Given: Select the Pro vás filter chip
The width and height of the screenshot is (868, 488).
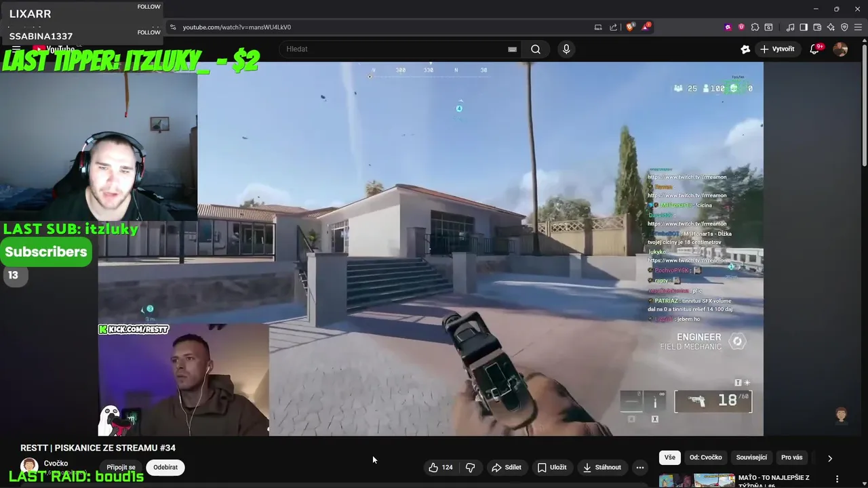Looking at the screenshot, I should click(792, 457).
